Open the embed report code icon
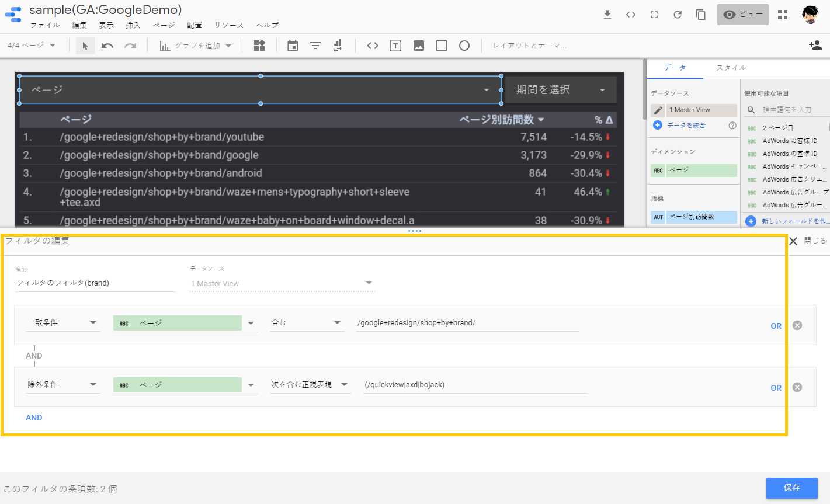The image size is (830, 504). (x=631, y=15)
